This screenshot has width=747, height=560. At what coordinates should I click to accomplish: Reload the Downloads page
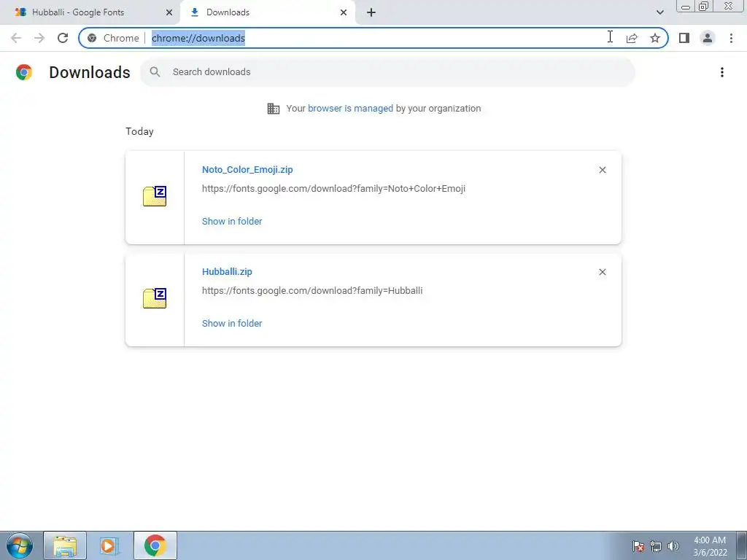pos(63,38)
